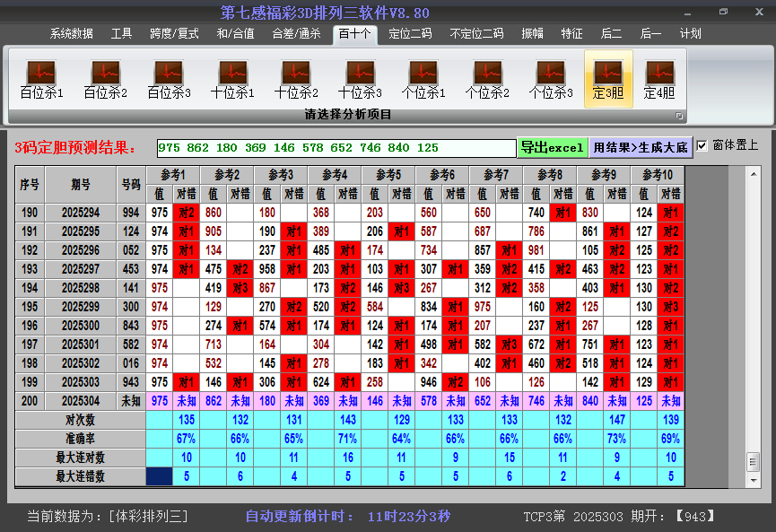Click the scrollbar down arrow
This screenshot has width=776, height=532.
(x=753, y=480)
